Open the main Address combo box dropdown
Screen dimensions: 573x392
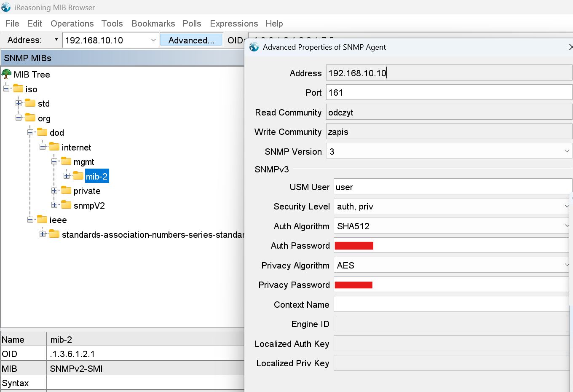pyautogui.click(x=153, y=40)
